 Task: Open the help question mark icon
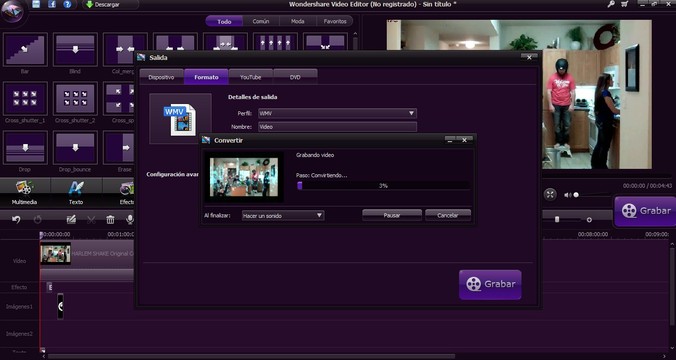[67, 4]
